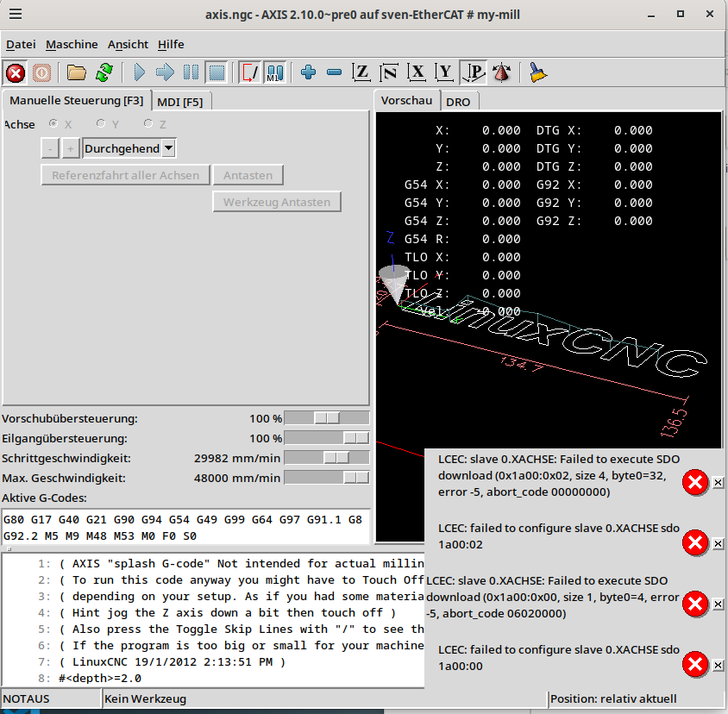Image resolution: width=728 pixels, height=714 pixels.
Task: Switch to Y front view
Action: click(444, 73)
